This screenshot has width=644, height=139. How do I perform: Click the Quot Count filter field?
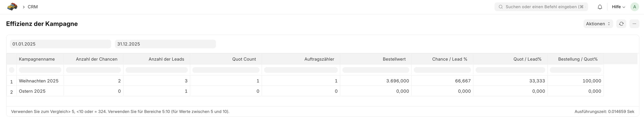point(226,70)
